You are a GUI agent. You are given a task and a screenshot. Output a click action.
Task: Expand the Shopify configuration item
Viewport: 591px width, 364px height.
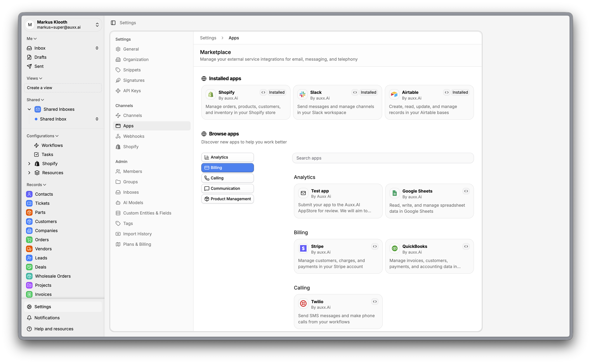coord(29,164)
